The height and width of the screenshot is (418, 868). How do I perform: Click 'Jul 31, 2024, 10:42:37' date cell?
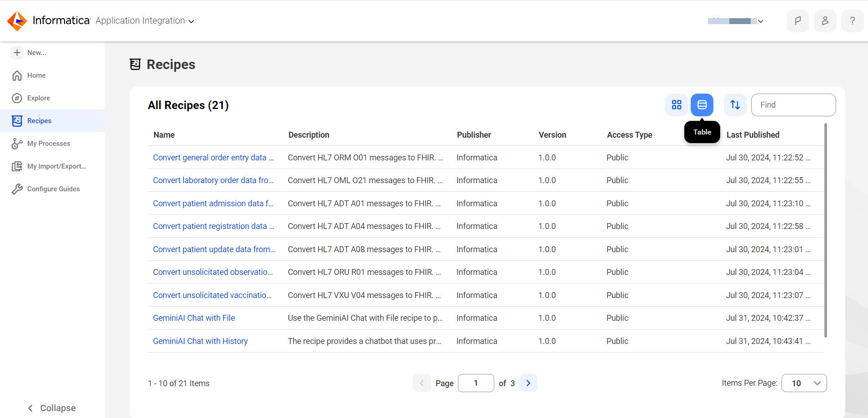(768, 318)
